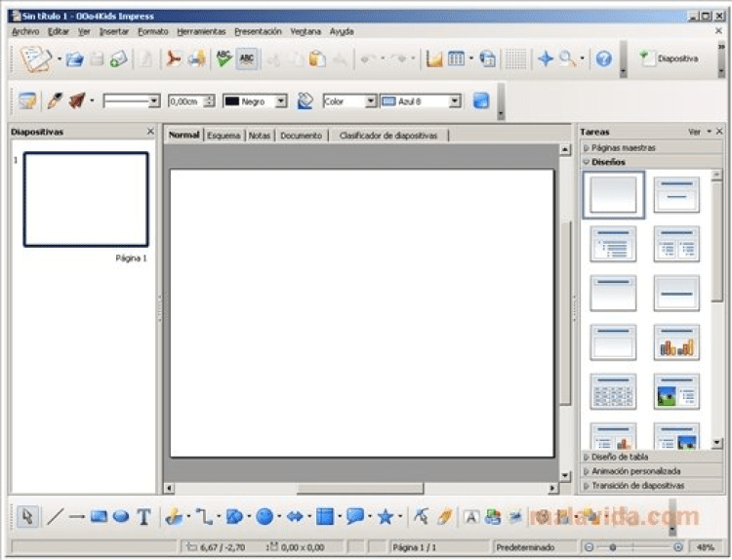Switch to the Esquema tab

point(224,136)
